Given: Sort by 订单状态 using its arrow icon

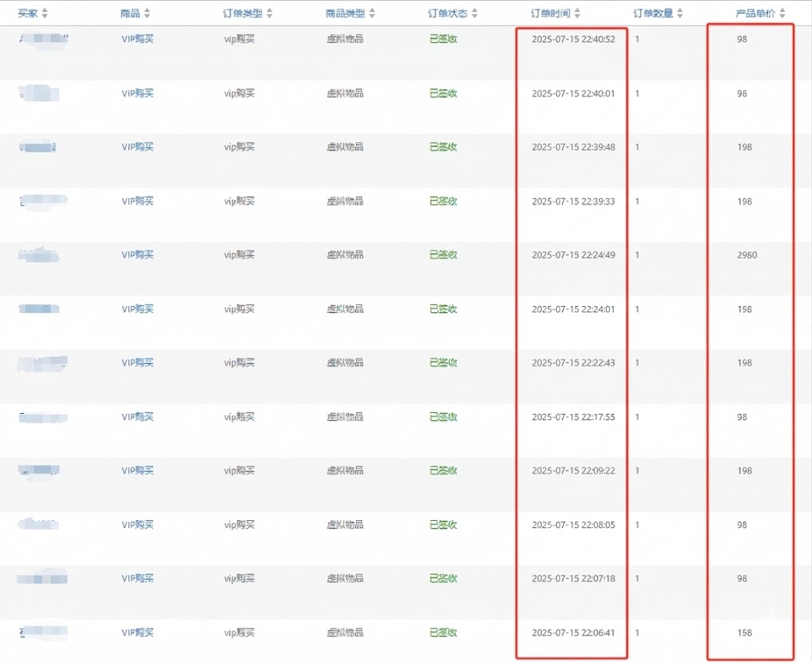Looking at the screenshot, I should 474,13.
